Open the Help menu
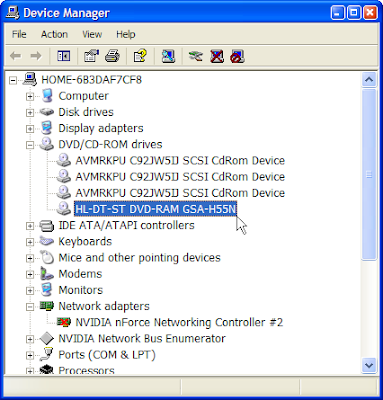This screenshot has width=383, height=400. (126, 34)
